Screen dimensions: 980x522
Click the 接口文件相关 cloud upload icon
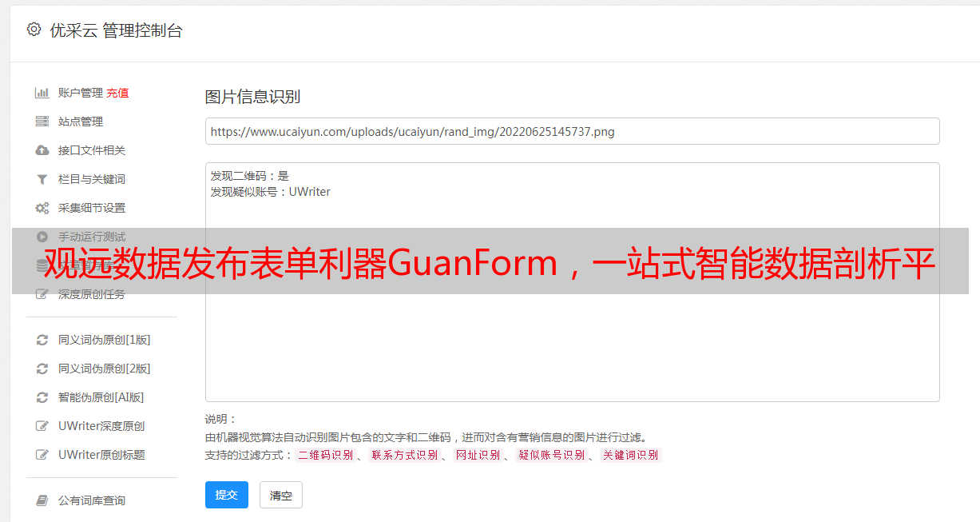tap(42, 150)
